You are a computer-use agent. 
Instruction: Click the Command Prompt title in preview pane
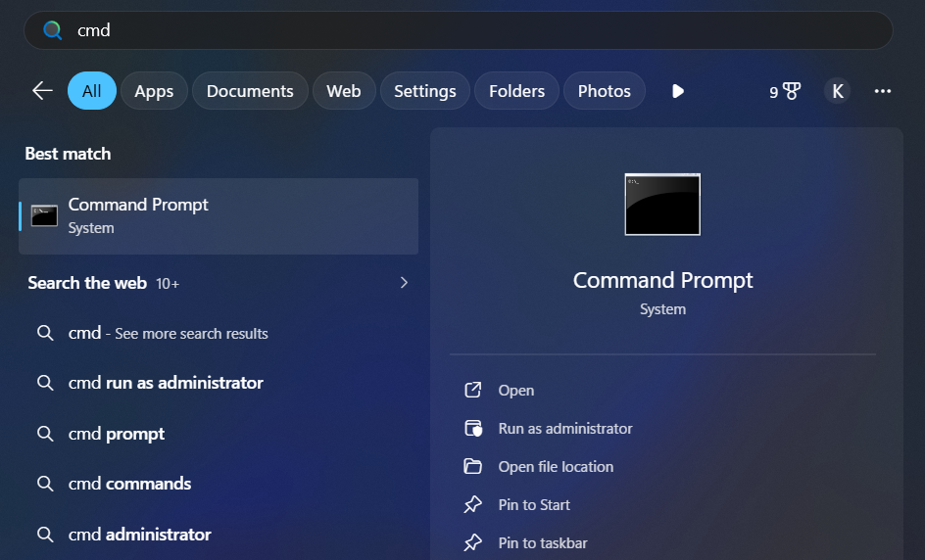point(662,281)
